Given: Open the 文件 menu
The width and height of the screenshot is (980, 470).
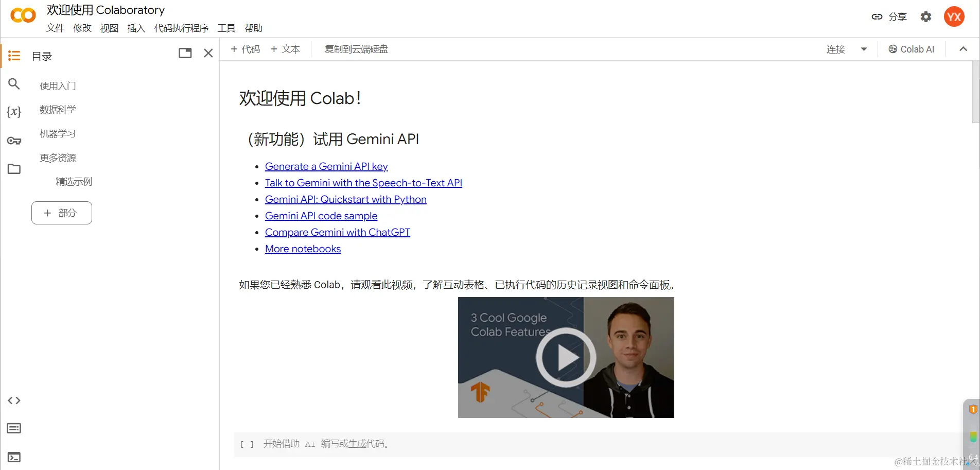Looking at the screenshot, I should click(x=56, y=28).
